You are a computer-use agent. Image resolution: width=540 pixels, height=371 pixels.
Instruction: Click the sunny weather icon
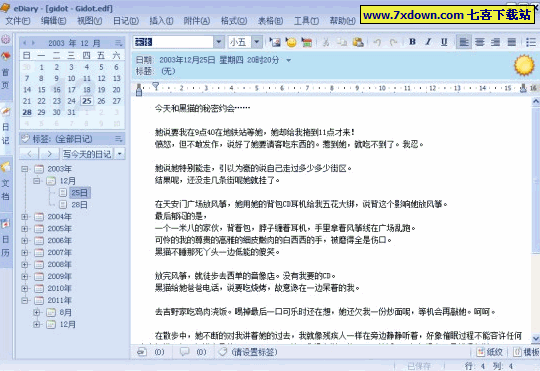pyautogui.click(x=524, y=65)
